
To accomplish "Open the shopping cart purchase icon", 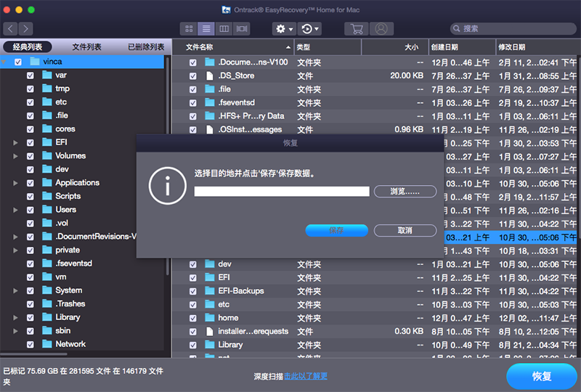I will click(x=357, y=28).
